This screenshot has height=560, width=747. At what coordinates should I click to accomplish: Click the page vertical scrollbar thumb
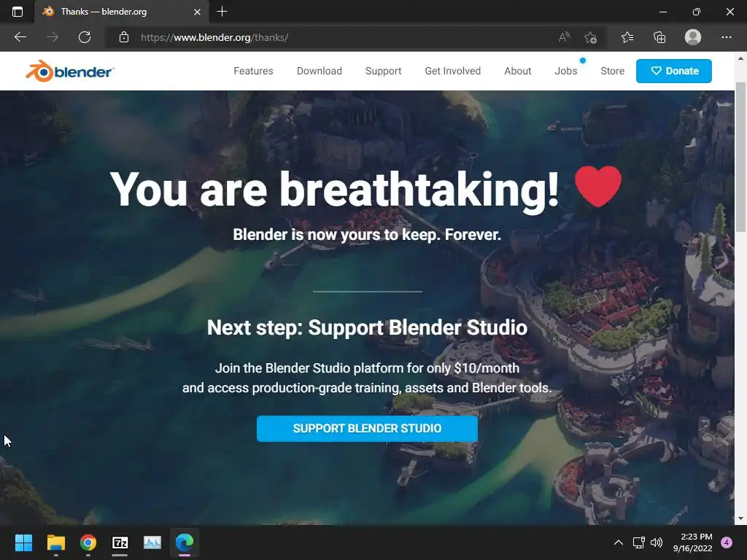pyautogui.click(x=741, y=157)
